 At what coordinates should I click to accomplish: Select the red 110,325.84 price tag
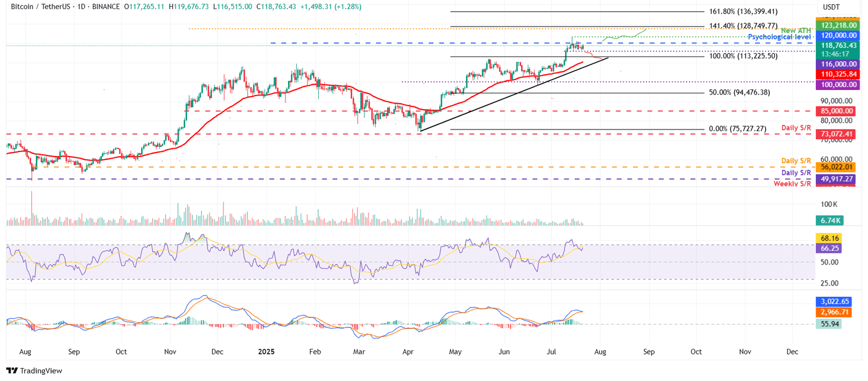(x=838, y=74)
